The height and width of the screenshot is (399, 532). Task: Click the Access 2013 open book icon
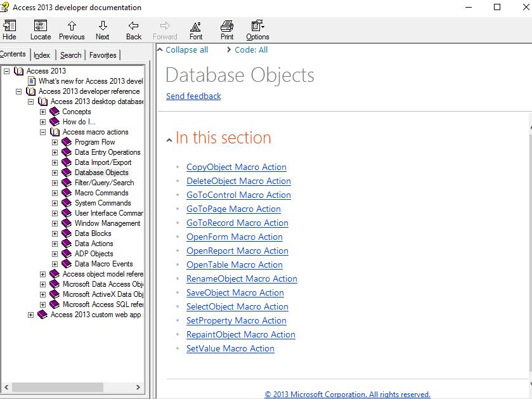(x=19, y=71)
